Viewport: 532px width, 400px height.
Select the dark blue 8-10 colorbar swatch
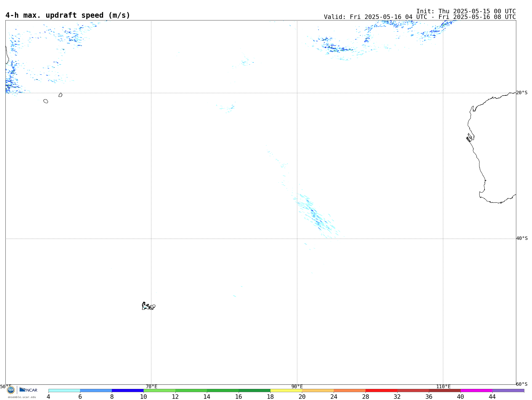click(128, 391)
